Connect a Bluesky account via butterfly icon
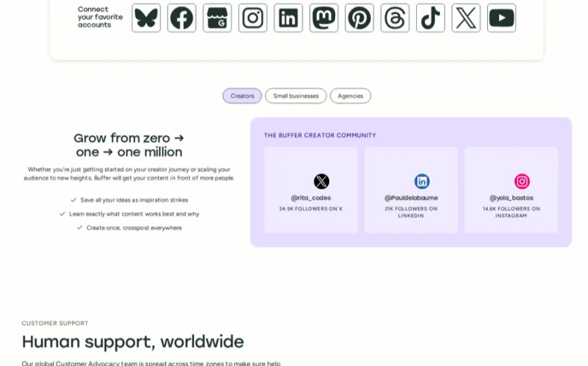Image resolution: width=588 pixels, height=366 pixels. (146, 18)
